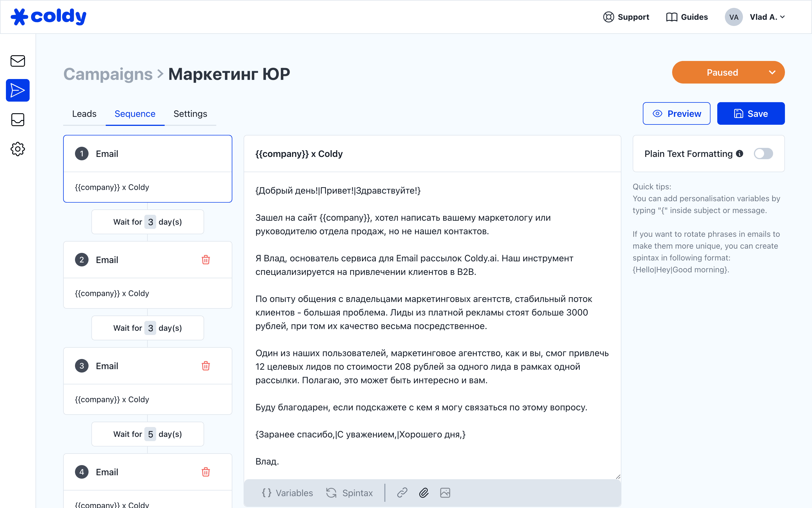This screenshot has height=508, width=812.
Task: Click the campaign title Маркетинг ЮР
Action: 229,74
